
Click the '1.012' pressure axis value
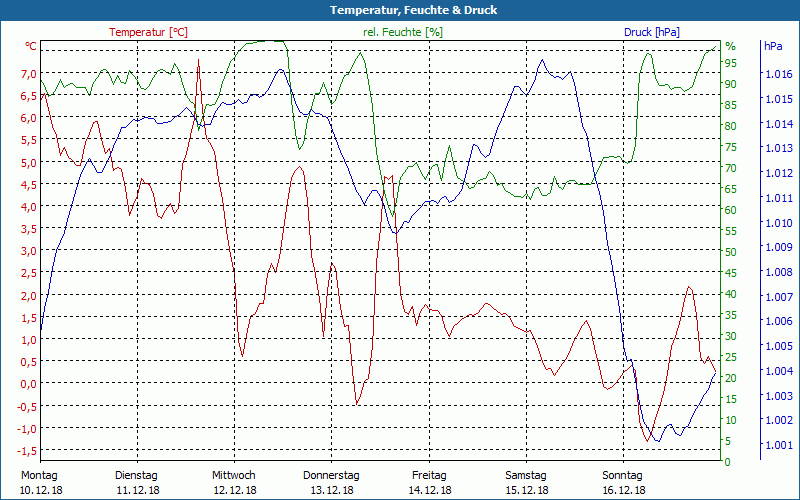pyautogui.click(x=779, y=173)
